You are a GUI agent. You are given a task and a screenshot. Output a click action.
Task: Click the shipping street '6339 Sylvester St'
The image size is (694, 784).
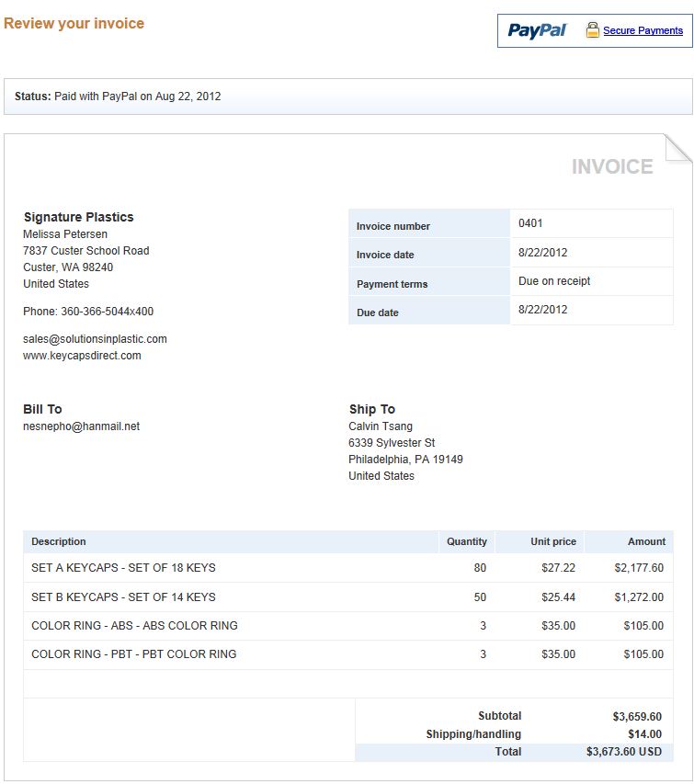coord(392,443)
